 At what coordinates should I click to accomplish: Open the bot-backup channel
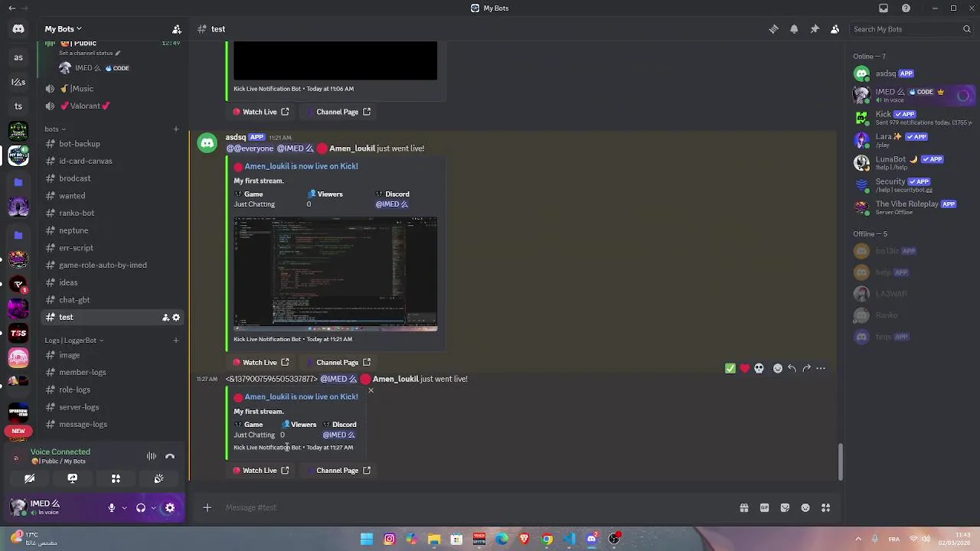113,144
